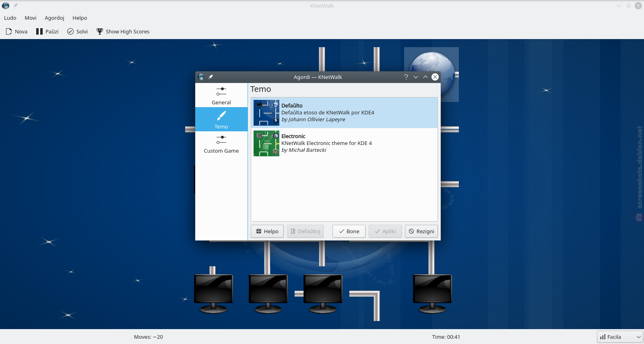This screenshot has height=344, width=644.
Task: Click the KNetWalk globe icon in main titlebar
Action: (6, 6)
